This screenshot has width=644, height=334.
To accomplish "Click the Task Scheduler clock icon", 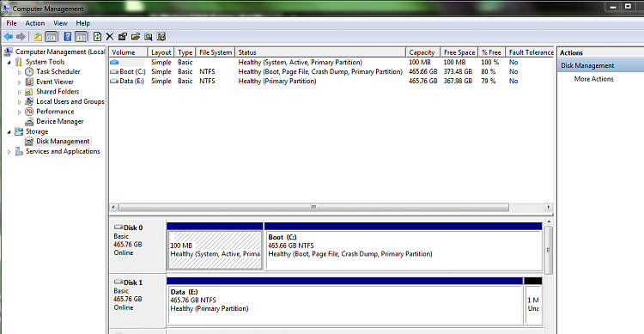I will (x=29, y=72).
